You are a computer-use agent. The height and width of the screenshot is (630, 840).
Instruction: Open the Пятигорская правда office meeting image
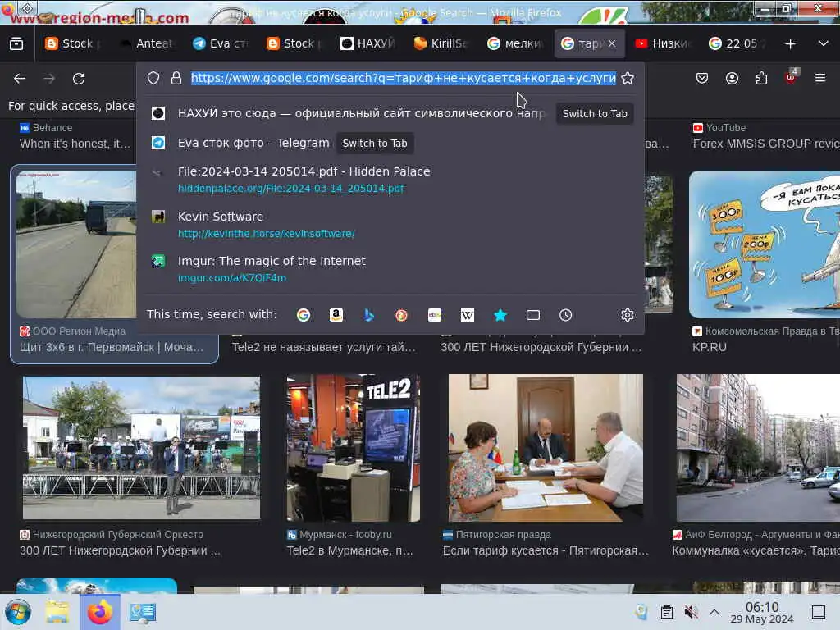tap(546, 448)
